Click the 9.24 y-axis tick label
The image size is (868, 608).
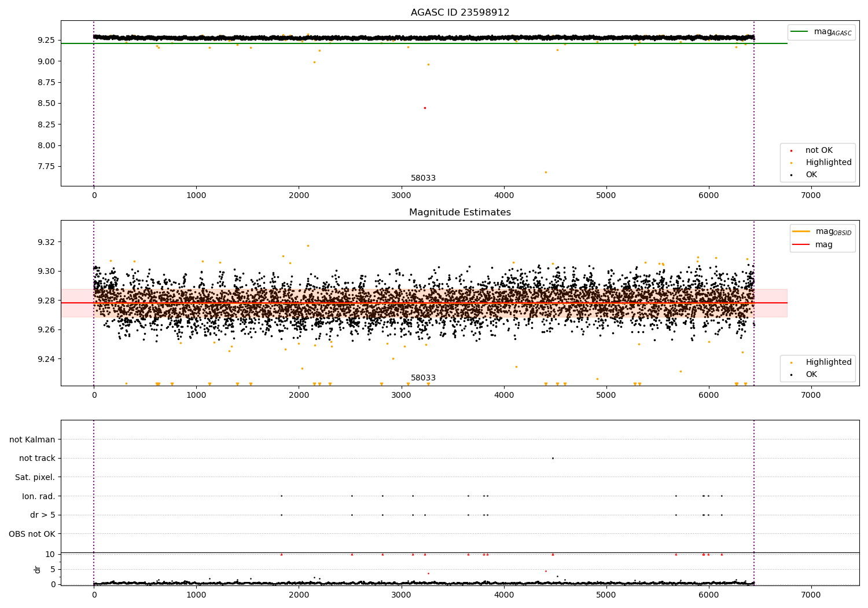[x=46, y=359]
